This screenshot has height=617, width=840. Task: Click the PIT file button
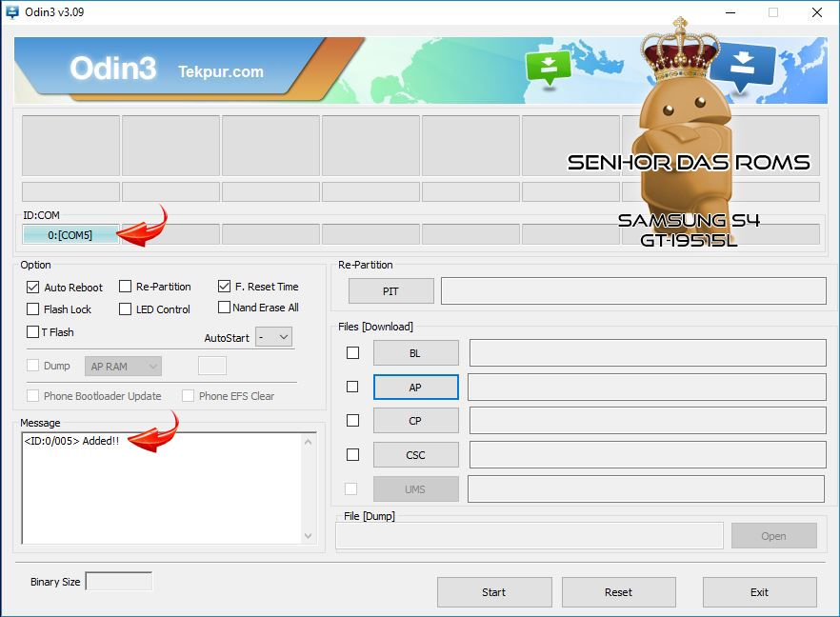[x=390, y=291]
